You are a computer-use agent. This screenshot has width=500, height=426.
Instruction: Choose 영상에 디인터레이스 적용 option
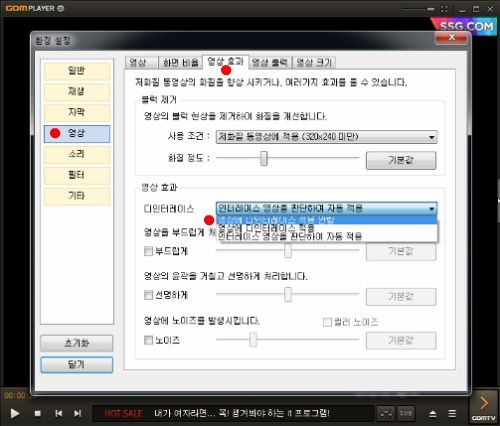coord(327,228)
